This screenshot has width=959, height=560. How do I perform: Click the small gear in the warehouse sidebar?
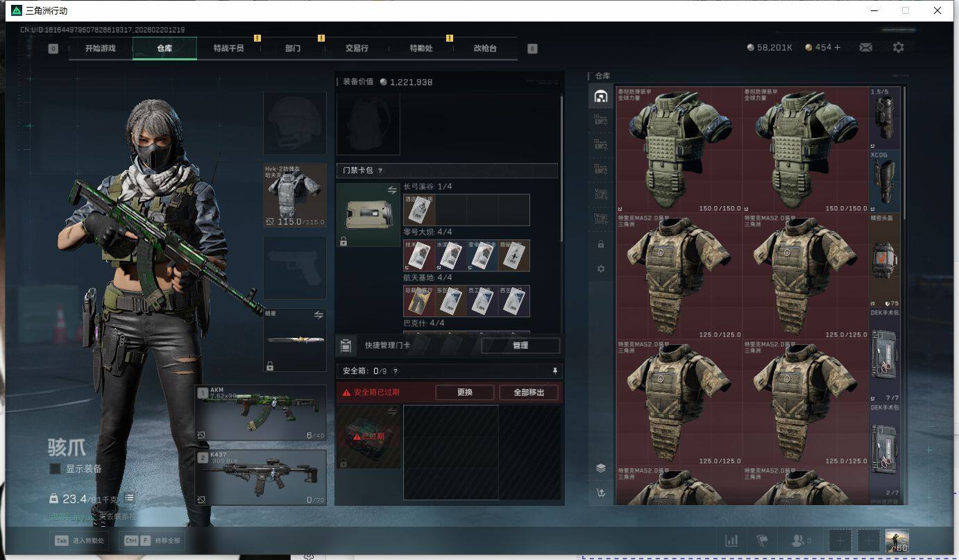pos(600,269)
